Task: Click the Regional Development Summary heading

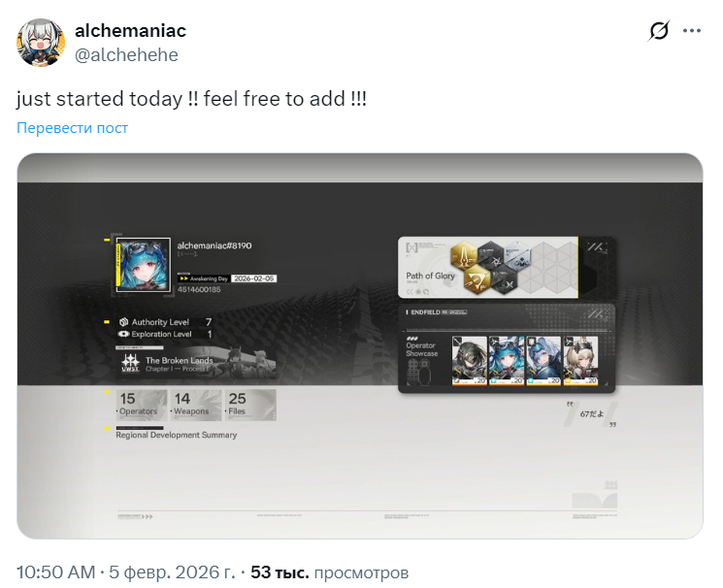Action: pyautogui.click(x=176, y=435)
